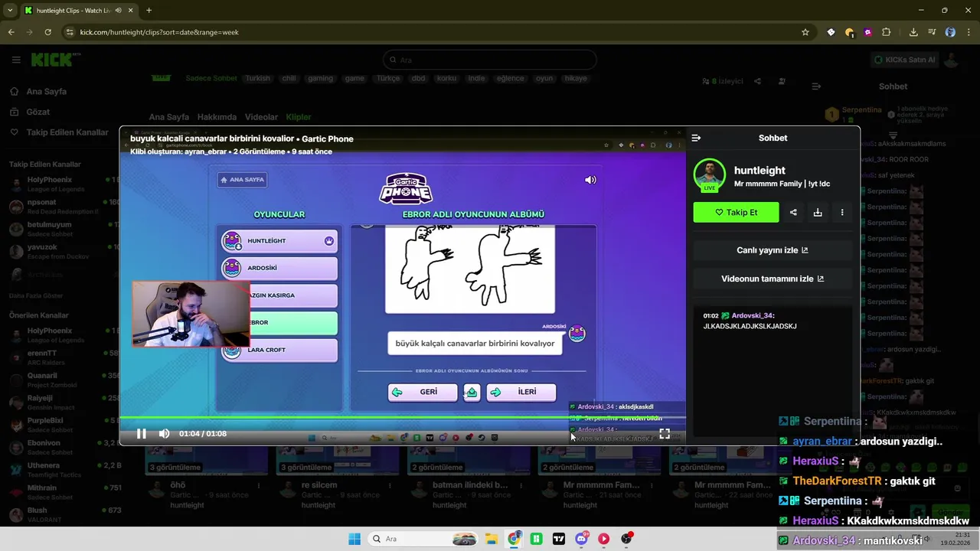The image size is (980, 551).
Task: Open OBS Studio from taskbar
Action: (x=627, y=539)
